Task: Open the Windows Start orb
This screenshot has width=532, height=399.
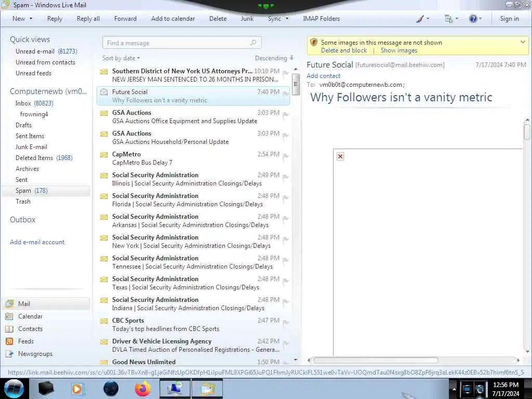Action: click(x=14, y=389)
